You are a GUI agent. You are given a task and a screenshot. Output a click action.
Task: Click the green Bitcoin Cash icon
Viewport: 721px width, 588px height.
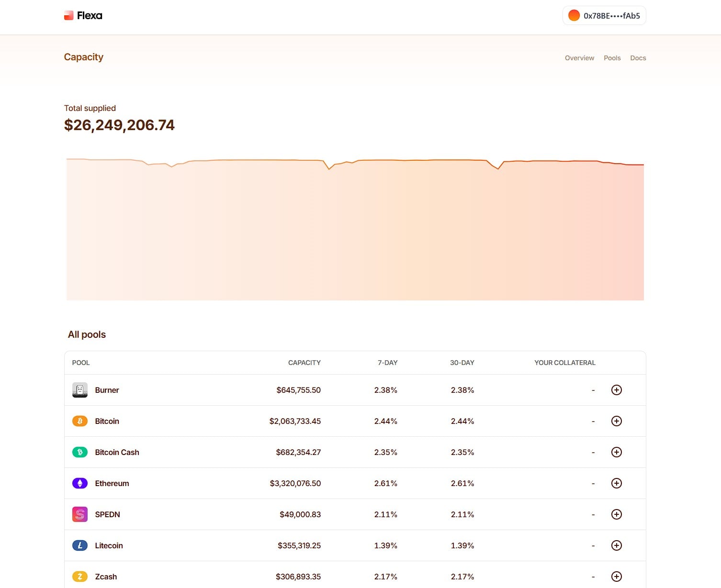point(80,452)
